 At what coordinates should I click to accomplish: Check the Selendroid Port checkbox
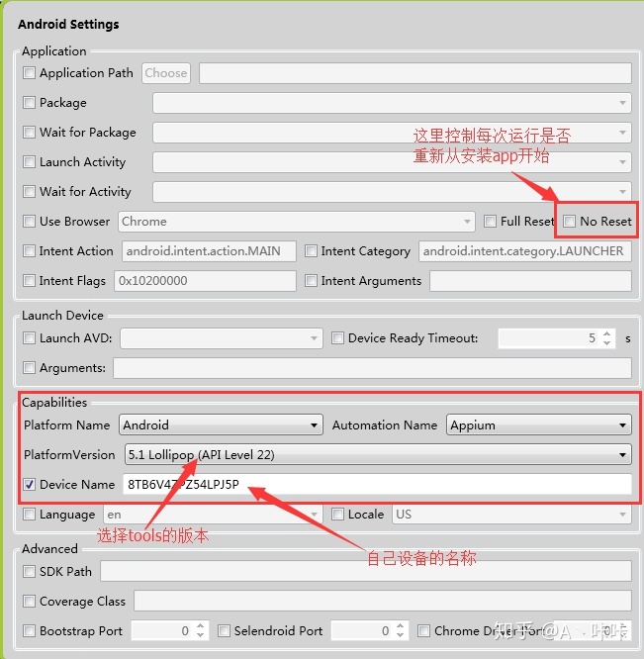(x=224, y=630)
